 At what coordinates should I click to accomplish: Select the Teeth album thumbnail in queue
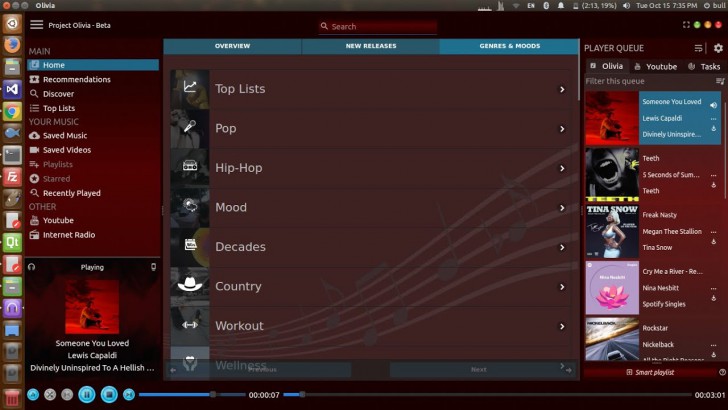click(x=612, y=175)
